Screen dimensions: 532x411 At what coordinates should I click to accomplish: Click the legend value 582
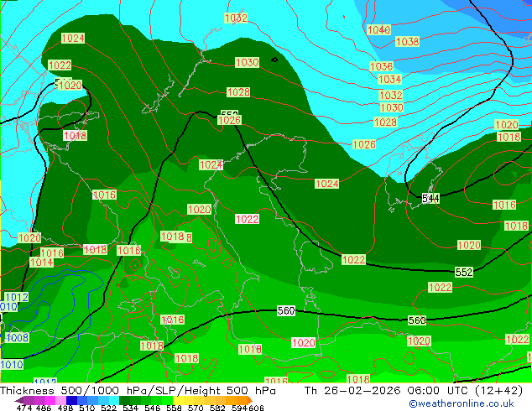(217, 408)
